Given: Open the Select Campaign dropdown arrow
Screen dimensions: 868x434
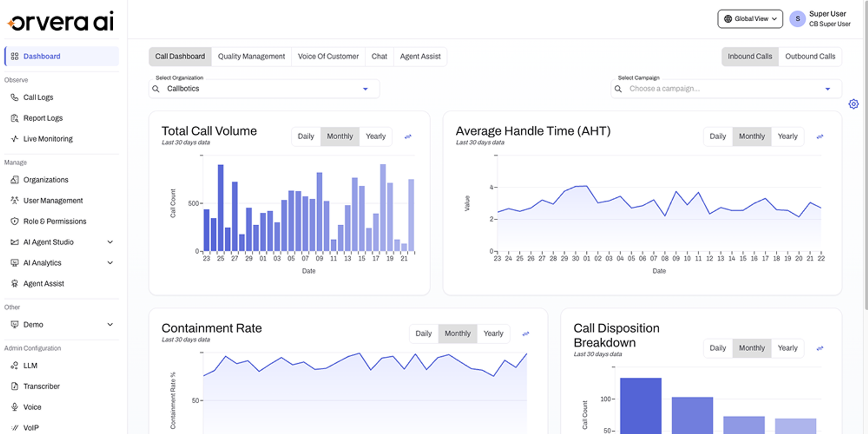Looking at the screenshot, I should [828, 89].
